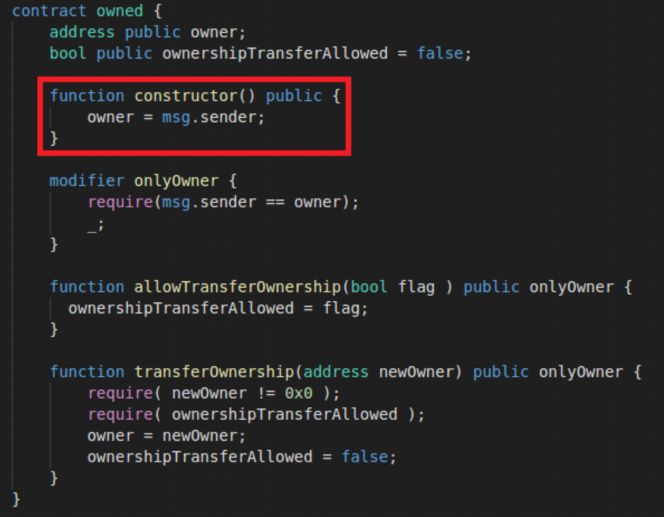The height and width of the screenshot is (517, 664).
Task: Click the final 'false' in transferOwnership function
Action: [x=365, y=457]
